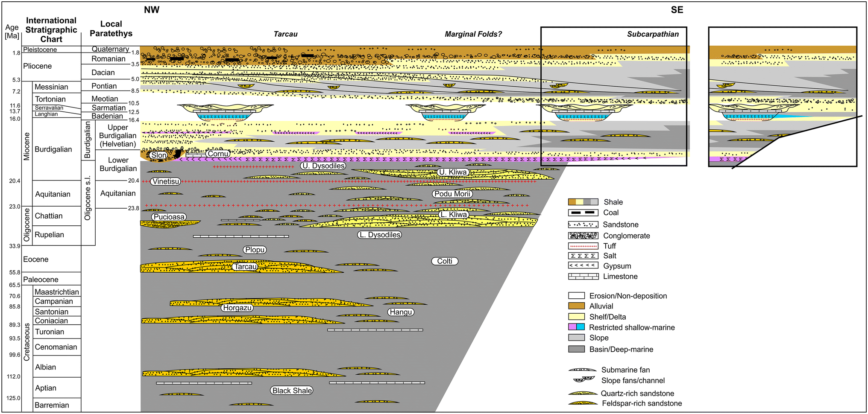Click the italic Marginal Folds? heading
The width and height of the screenshot is (868, 414).
tap(473, 34)
